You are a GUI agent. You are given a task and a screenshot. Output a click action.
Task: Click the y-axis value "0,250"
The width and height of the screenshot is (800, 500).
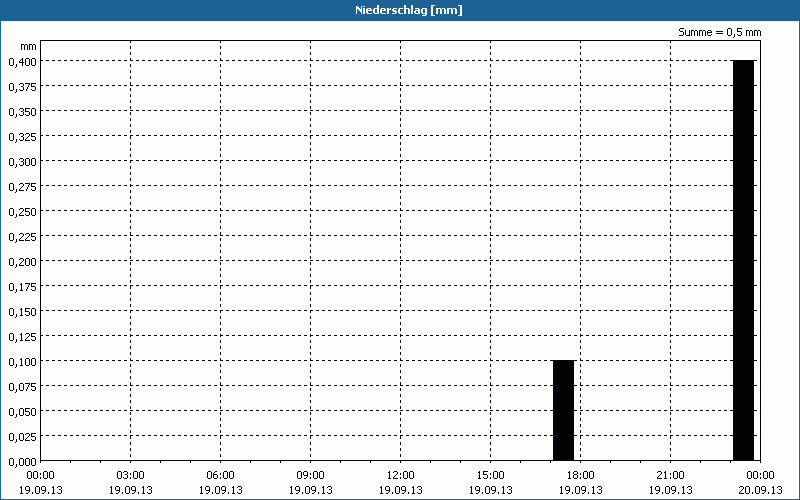pyautogui.click(x=22, y=211)
